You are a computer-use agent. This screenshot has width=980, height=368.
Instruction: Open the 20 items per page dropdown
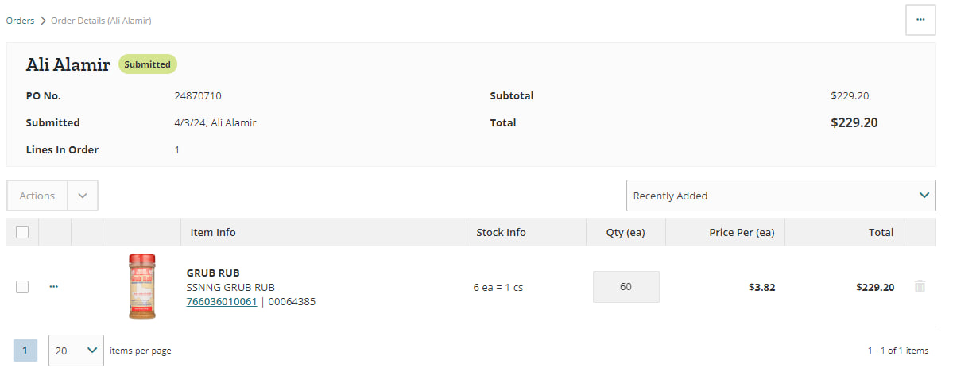point(76,350)
